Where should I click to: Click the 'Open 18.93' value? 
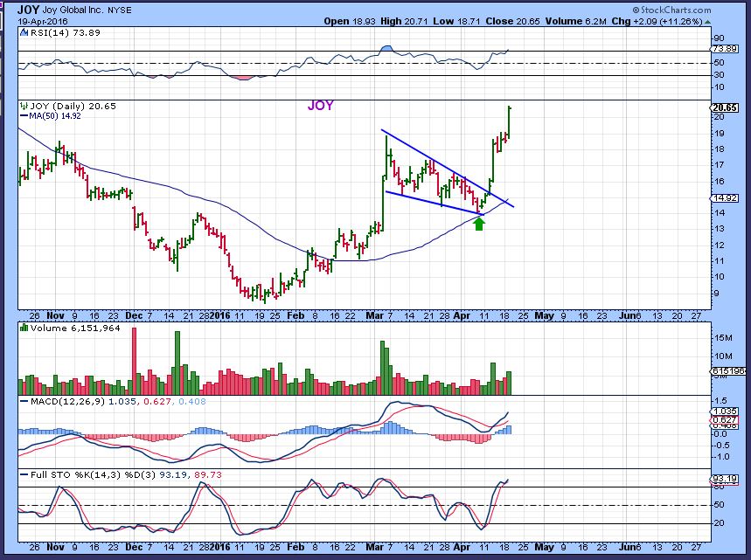point(350,21)
